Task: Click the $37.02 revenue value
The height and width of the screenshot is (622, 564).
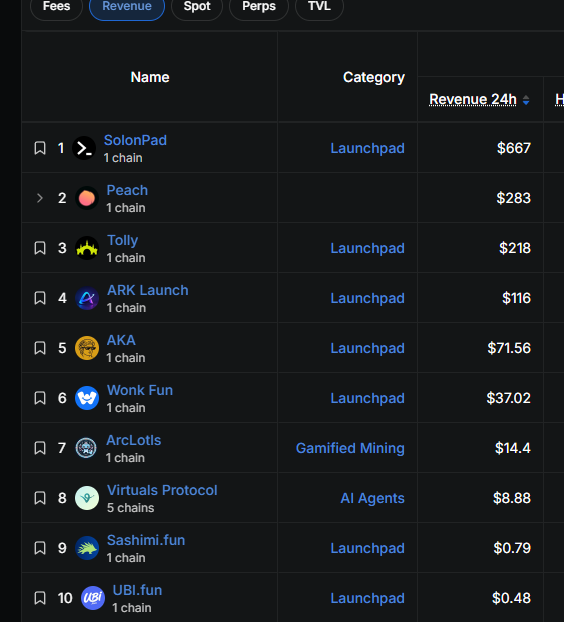Action: tap(508, 398)
